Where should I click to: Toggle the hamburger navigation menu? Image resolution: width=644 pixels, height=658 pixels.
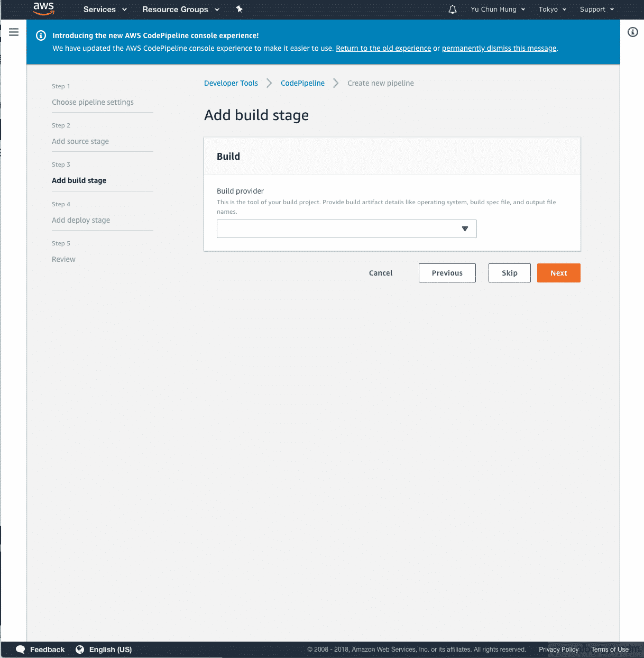coord(14,32)
